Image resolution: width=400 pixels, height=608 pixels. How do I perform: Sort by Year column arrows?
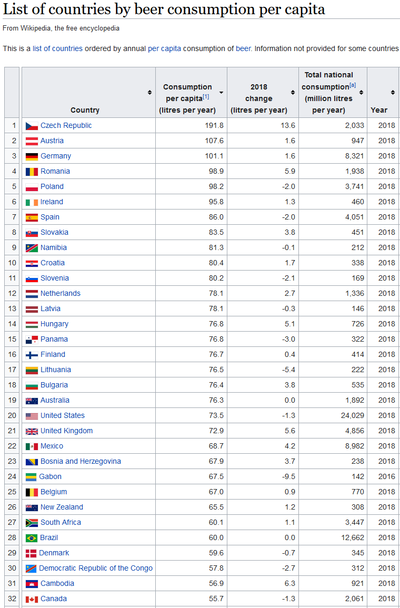coord(393,92)
